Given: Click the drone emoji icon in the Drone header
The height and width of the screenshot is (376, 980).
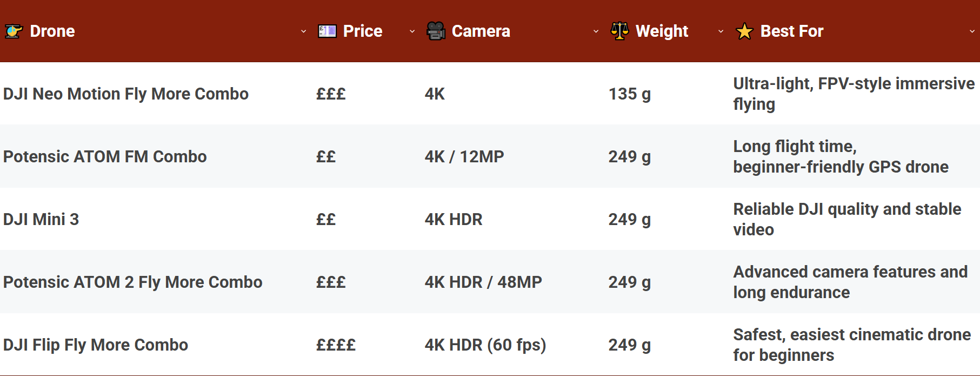Looking at the screenshot, I should [x=15, y=31].
